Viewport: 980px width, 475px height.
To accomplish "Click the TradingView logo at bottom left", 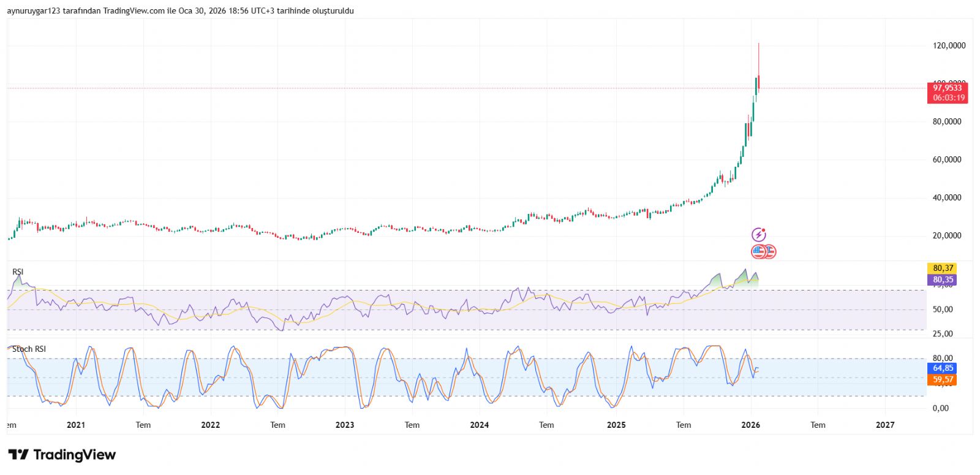I will 62,455.
